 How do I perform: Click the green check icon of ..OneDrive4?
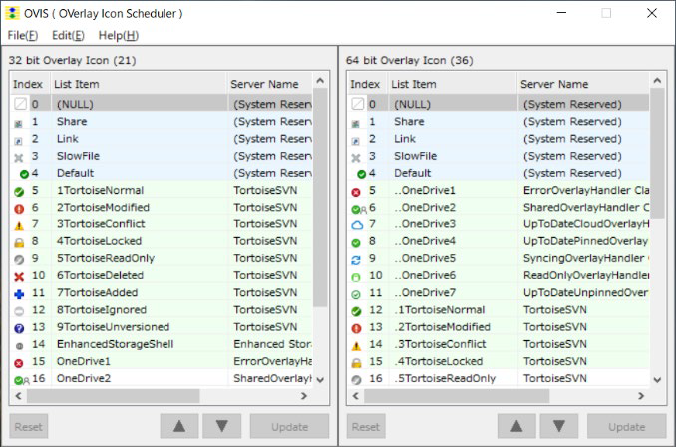click(356, 243)
